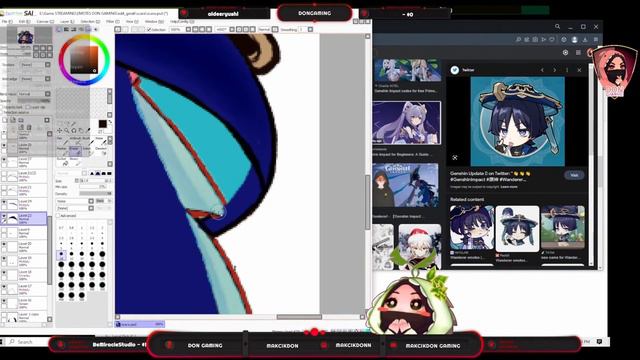Screen dimensions: 640x360
Task: Click the Visit button in image preview
Action: (574, 175)
